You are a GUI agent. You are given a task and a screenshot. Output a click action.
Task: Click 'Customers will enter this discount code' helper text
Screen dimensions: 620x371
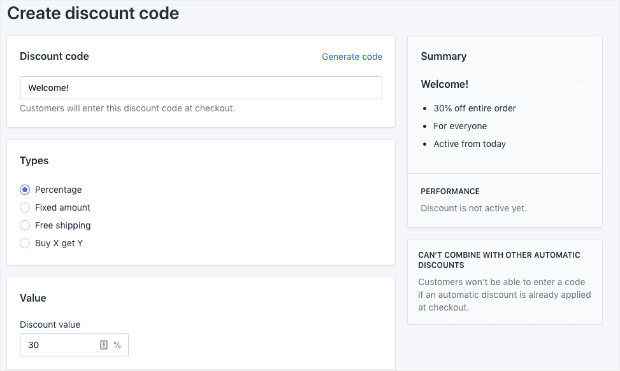click(x=127, y=108)
